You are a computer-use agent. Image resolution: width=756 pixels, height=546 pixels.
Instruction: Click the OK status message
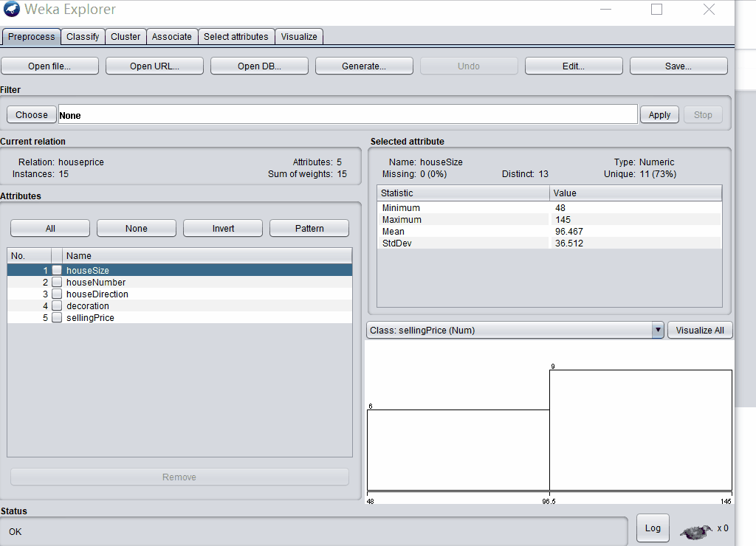15,531
